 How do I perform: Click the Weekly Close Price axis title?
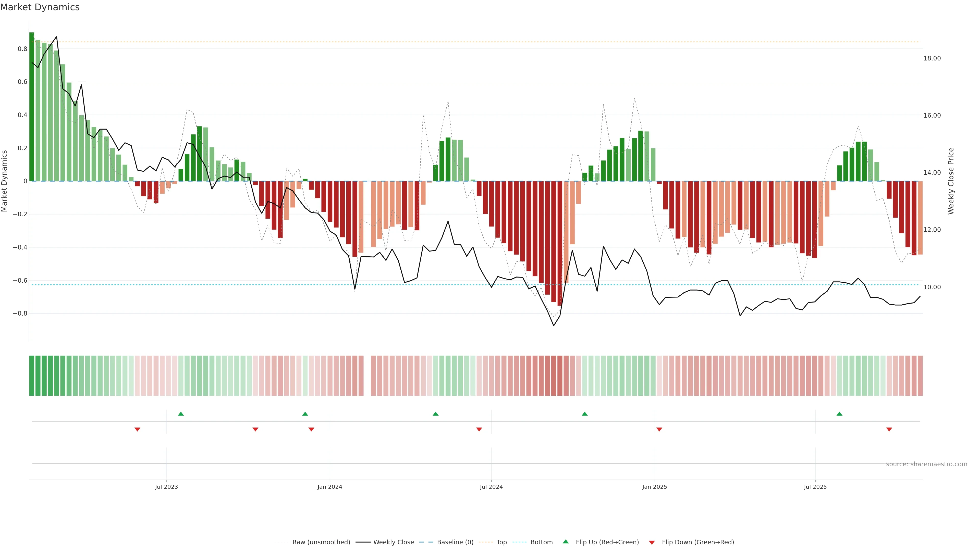[951, 181]
